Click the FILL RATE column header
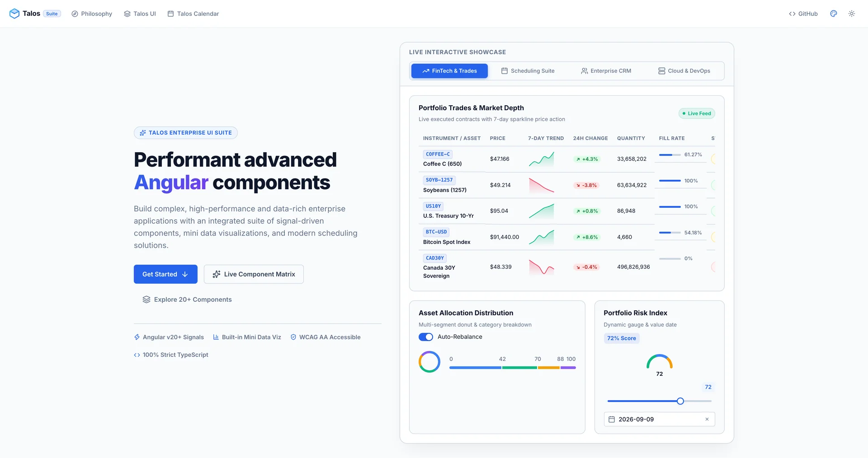868x458 pixels. point(672,138)
